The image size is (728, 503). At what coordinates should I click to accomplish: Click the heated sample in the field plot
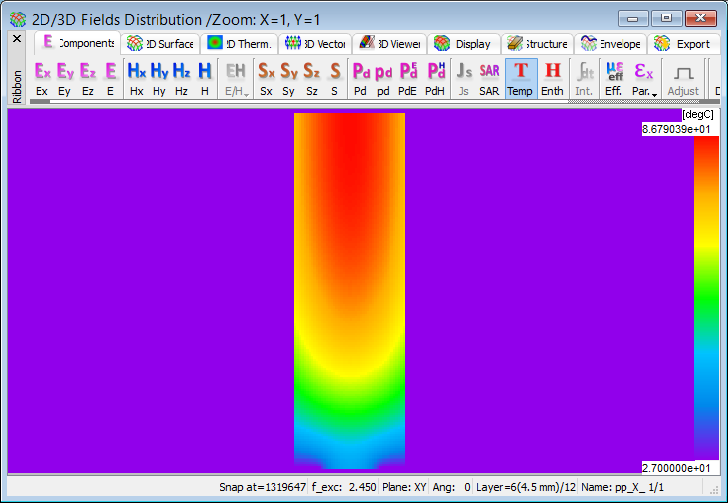[x=349, y=290]
